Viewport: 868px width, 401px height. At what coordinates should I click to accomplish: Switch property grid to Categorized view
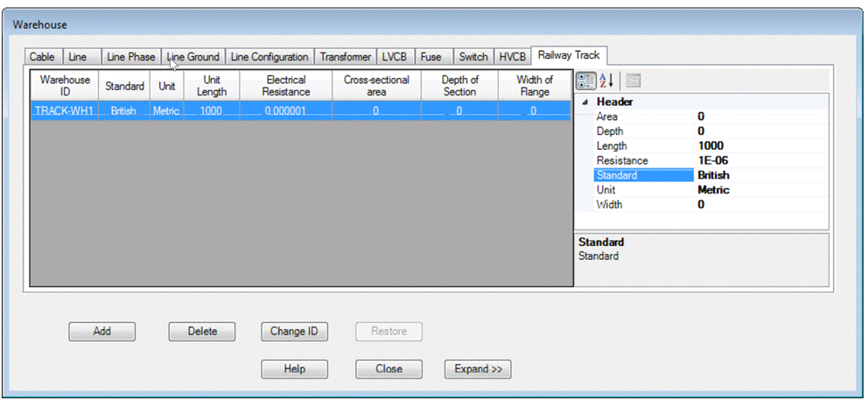(586, 81)
